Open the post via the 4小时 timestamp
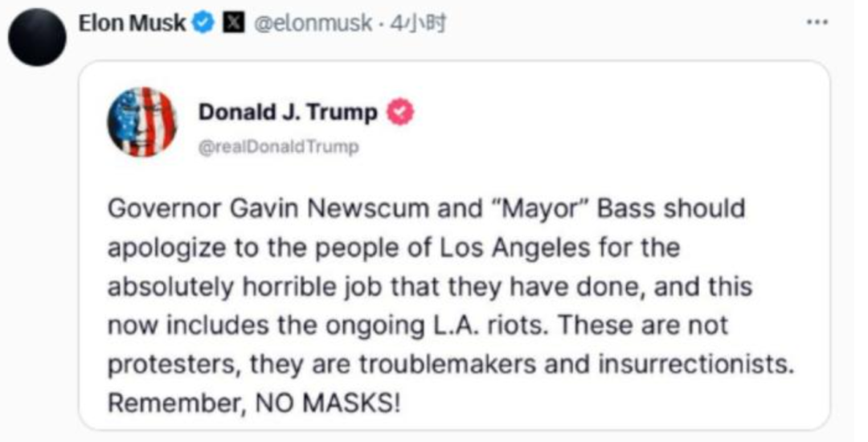Viewport: 868px width, 442px height. click(x=418, y=23)
